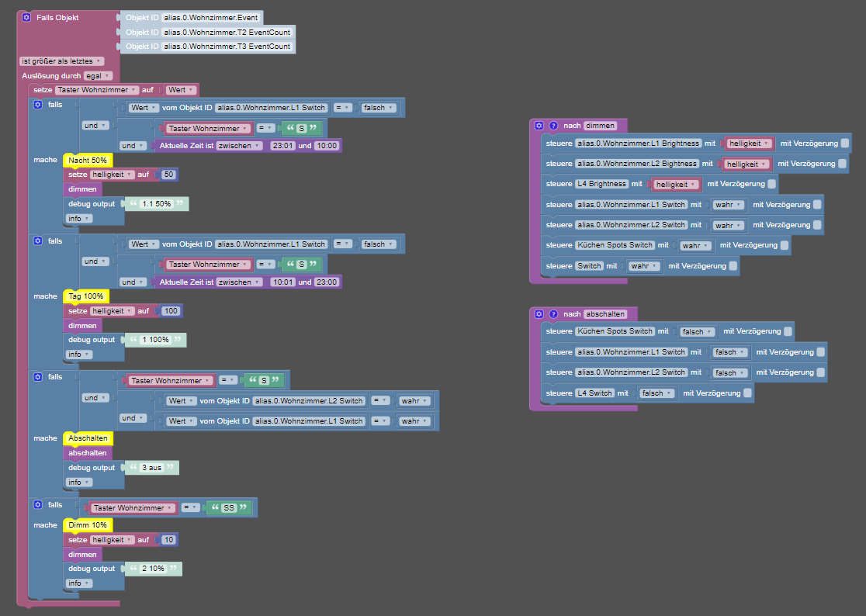Open the Wert dropdown in setze Taster Wohnzimmer
Screen dimensions: 866x616
coord(181,90)
